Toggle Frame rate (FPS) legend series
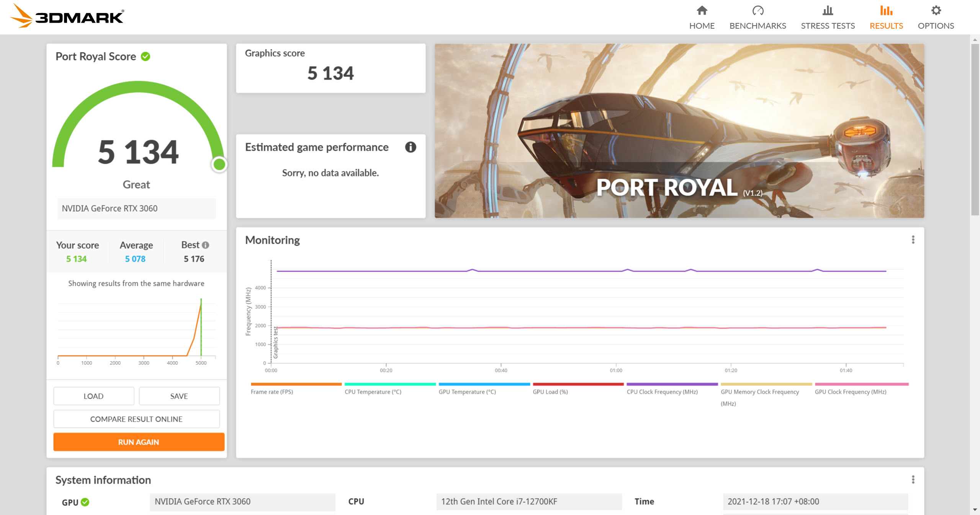Image resolution: width=980 pixels, height=515 pixels. pyautogui.click(x=272, y=392)
